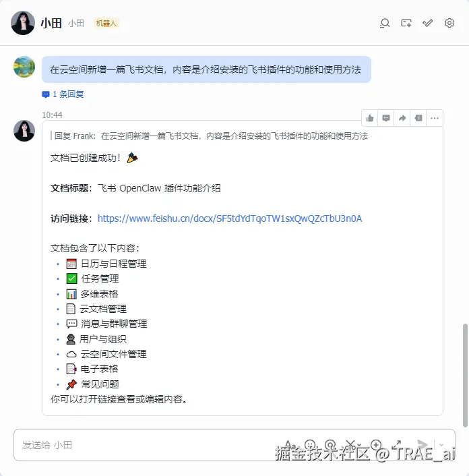Viewport: 469px width, 476px height.
Task: Click the 文档已创建成功 text line
Action: pos(94,158)
